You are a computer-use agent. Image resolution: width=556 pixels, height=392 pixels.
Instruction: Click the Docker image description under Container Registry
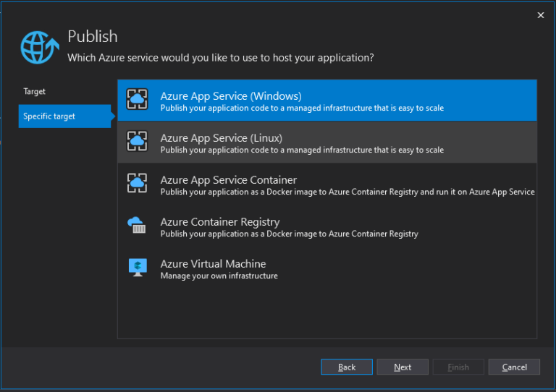[x=290, y=234]
